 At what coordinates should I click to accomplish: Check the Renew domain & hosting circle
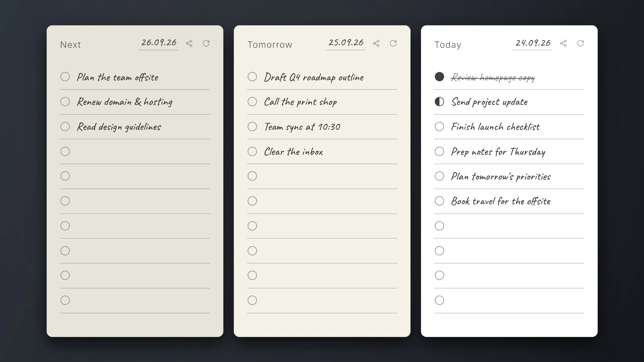[x=65, y=102]
